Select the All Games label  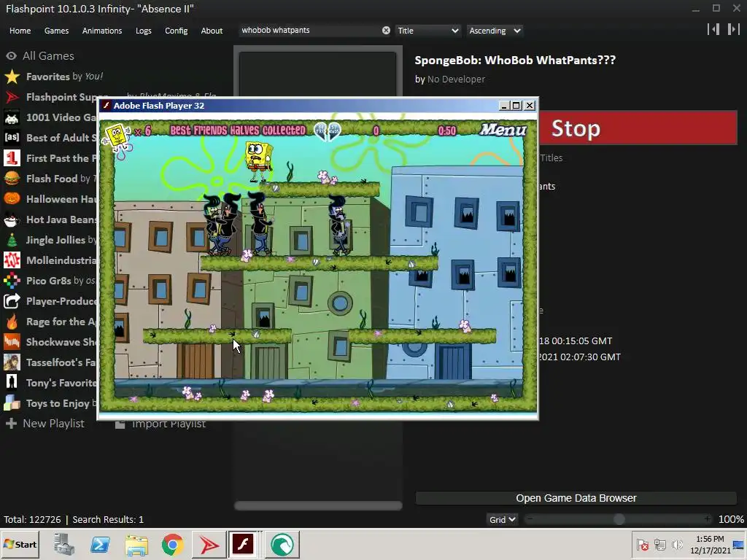coord(49,56)
